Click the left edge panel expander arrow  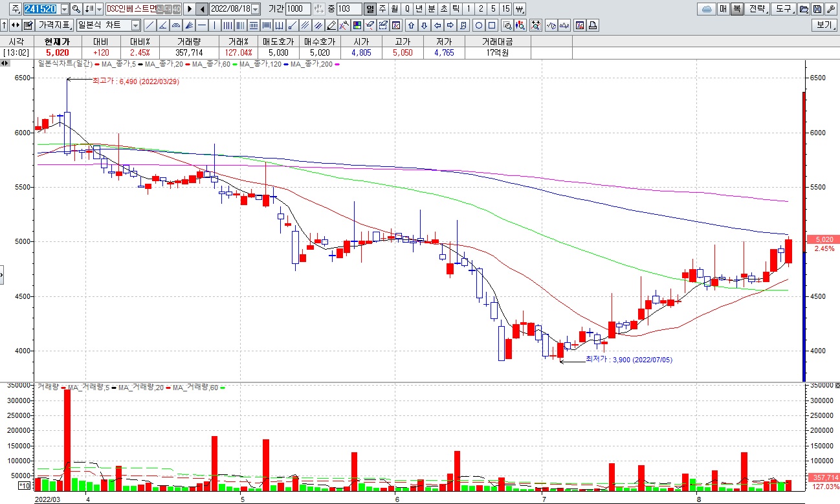point(1,274)
